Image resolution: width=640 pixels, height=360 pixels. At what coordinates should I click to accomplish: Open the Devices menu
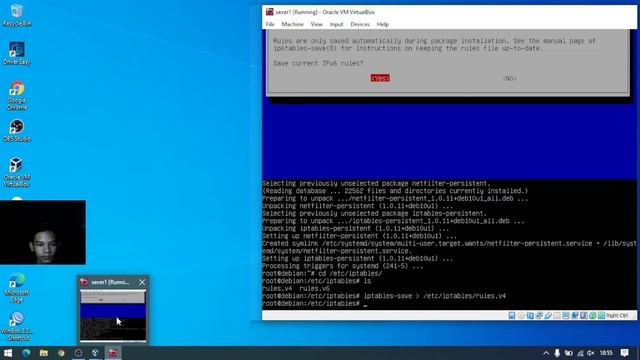pos(360,24)
